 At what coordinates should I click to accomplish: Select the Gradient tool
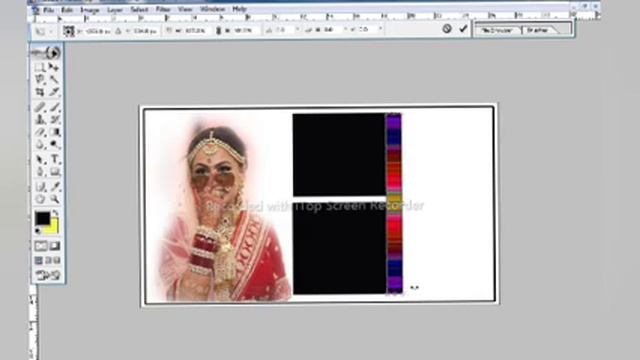point(55,132)
